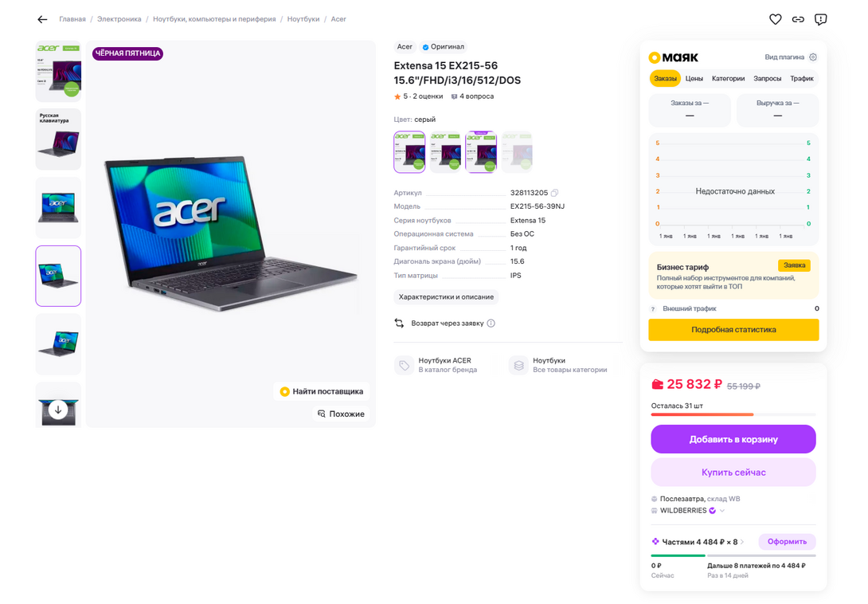Viewport: 868px width, 604px height.
Task: Open the Запросы tab in Маяк
Action: (x=768, y=79)
